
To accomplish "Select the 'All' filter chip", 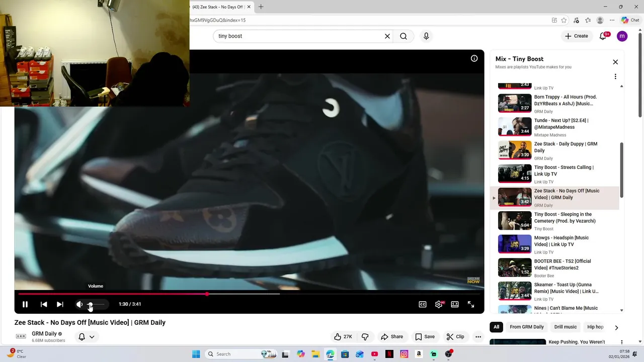I will (496, 327).
